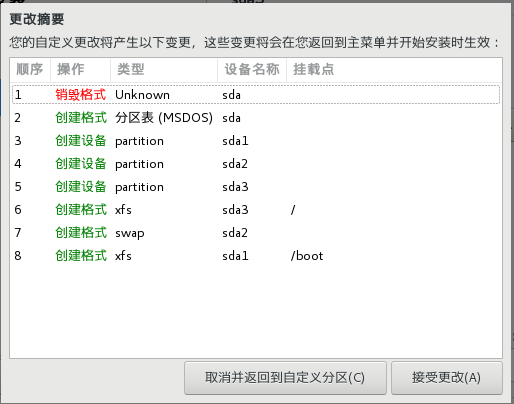Select the / mount point cell
The image size is (514, 404).
pyautogui.click(x=293, y=210)
